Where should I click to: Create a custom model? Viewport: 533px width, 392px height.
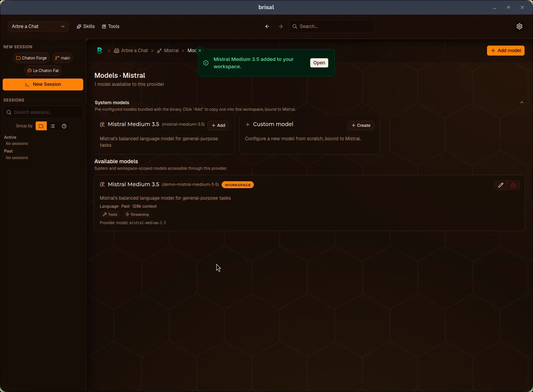[361, 125]
